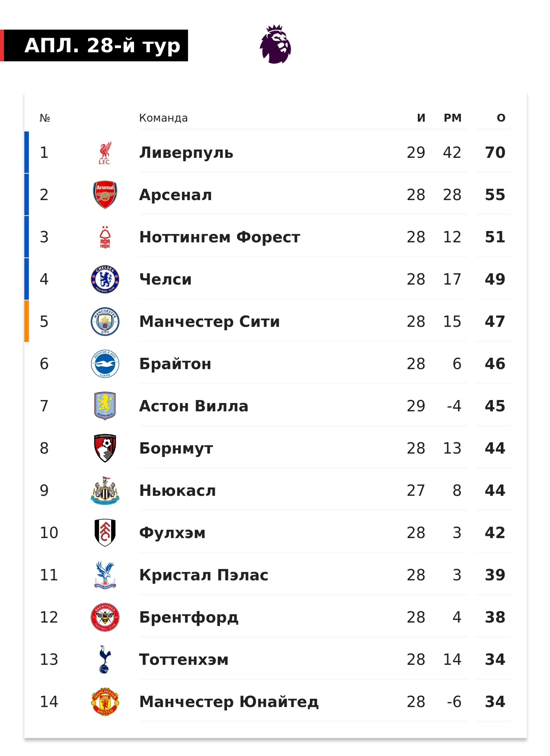Click the Брентфорд team name
Viewport: 550px width, 756px height.
tap(189, 617)
